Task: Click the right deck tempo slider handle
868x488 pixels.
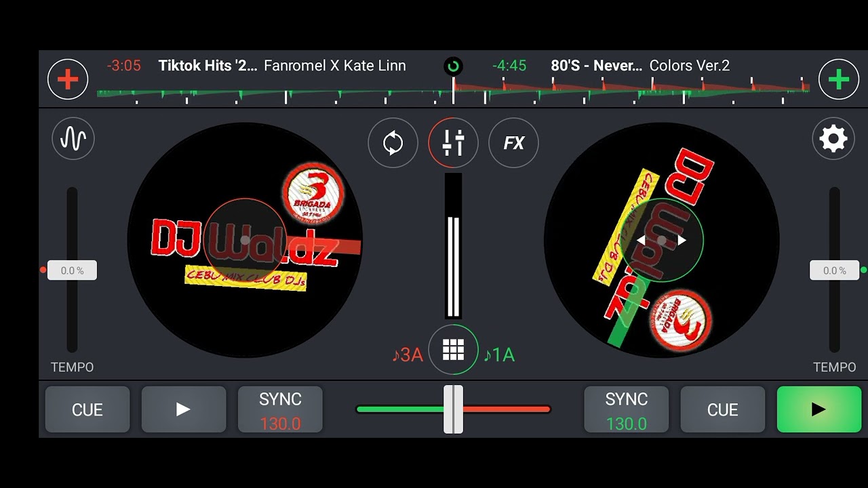Action: [x=835, y=270]
